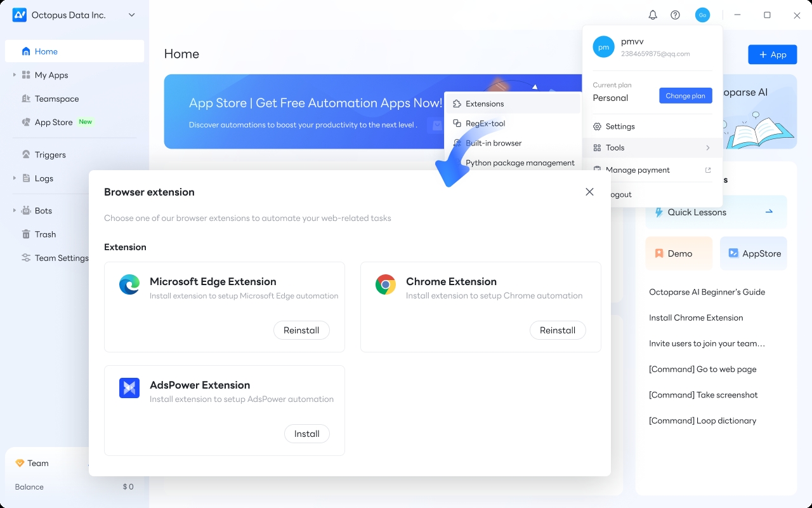This screenshot has height=508, width=812.
Task: Expand the Logs tree arrow
Action: [14, 178]
